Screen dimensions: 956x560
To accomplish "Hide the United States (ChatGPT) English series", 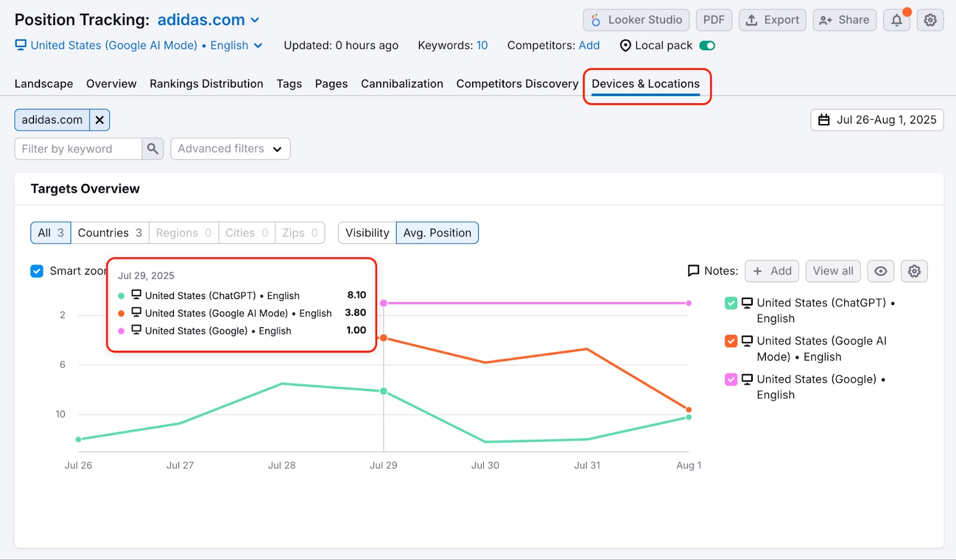I will point(730,303).
